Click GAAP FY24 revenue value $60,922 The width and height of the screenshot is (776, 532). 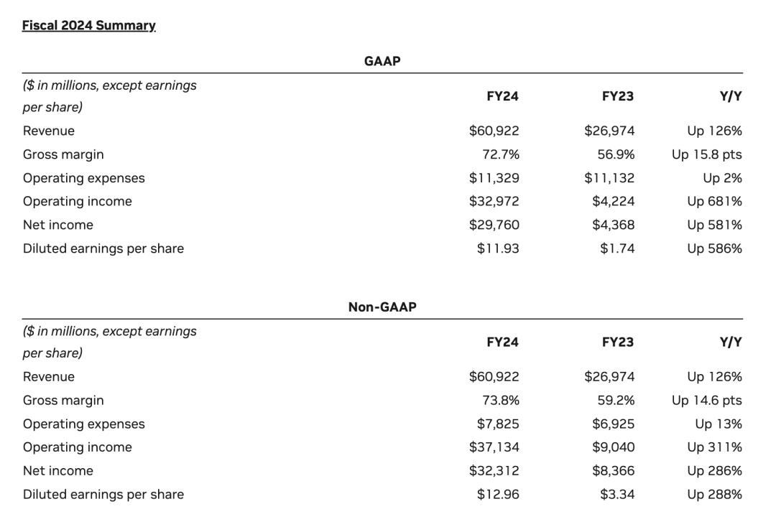(494, 131)
